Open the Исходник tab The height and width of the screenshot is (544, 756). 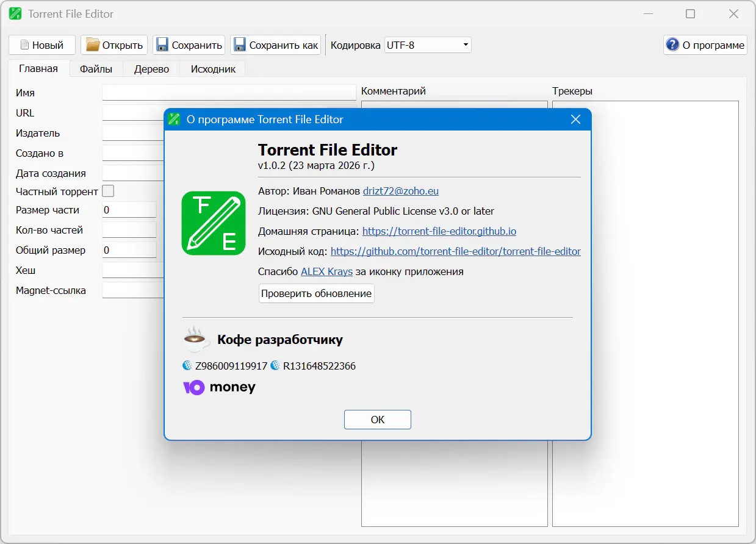click(x=213, y=69)
